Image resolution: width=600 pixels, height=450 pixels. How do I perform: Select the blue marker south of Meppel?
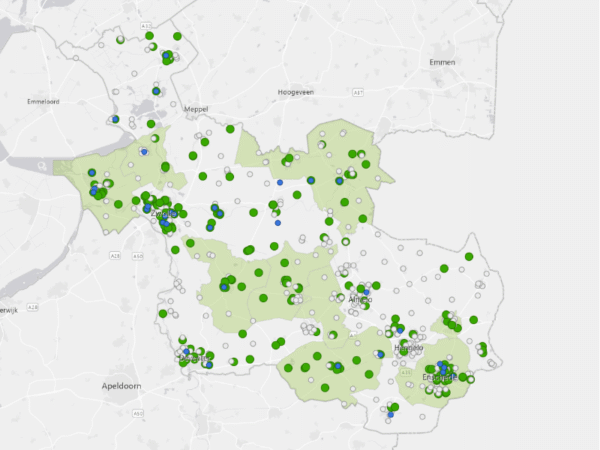point(144,152)
